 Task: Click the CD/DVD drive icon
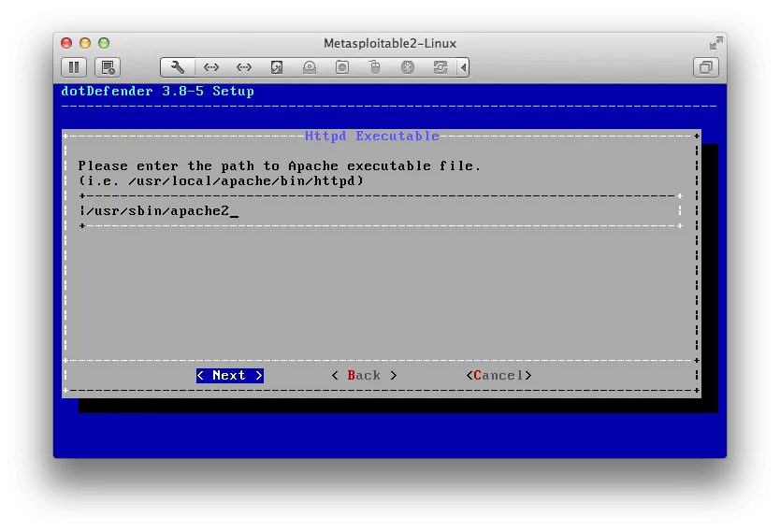point(310,67)
